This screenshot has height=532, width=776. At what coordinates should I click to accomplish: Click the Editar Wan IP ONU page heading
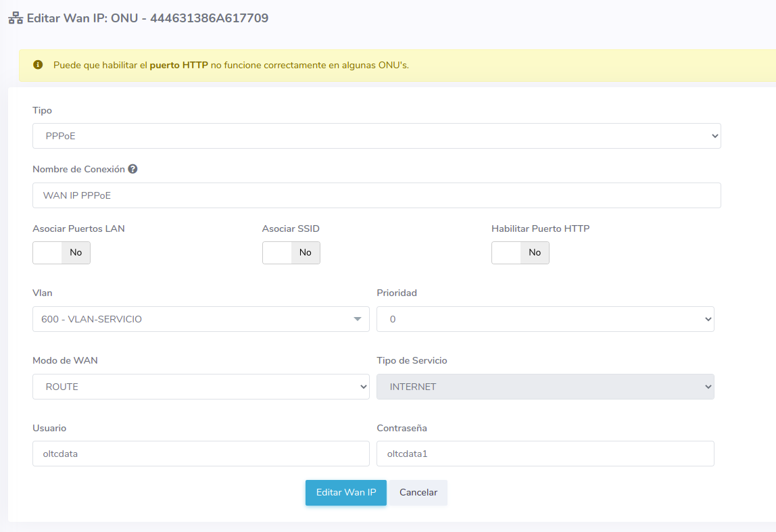pyautogui.click(x=147, y=18)
